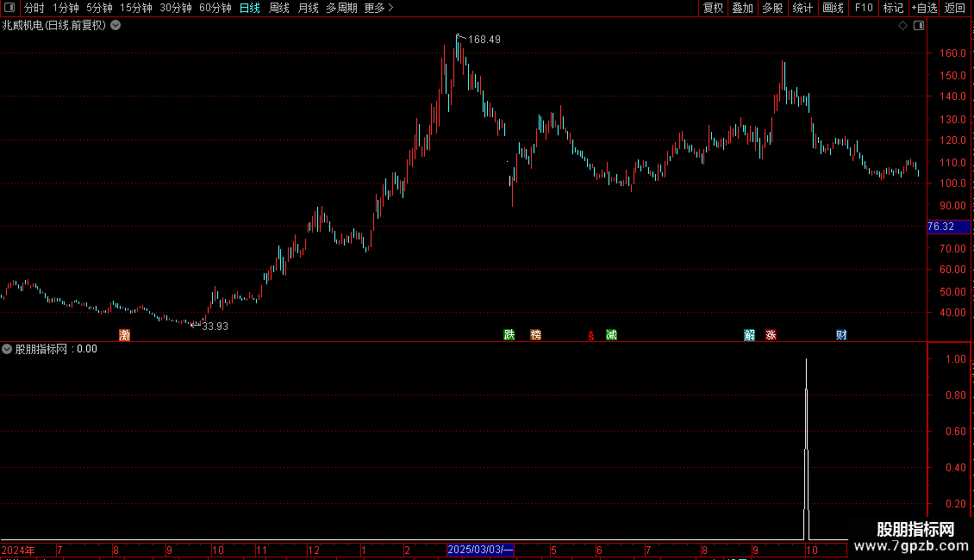Open the 财 financial report marker
The height and width of the screenshot is (560, 974).
pos(841,335)
